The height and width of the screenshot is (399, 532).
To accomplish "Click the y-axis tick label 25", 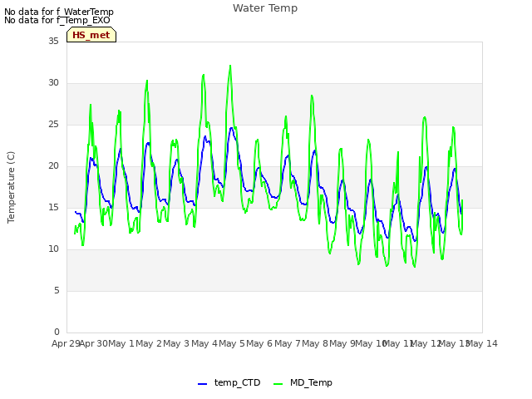I will [x=53, y=124].
